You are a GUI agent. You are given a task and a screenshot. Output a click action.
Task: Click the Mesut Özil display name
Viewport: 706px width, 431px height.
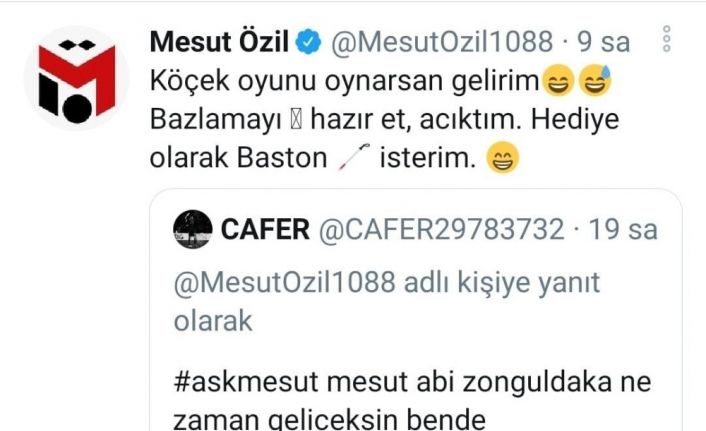coord(219,42)
